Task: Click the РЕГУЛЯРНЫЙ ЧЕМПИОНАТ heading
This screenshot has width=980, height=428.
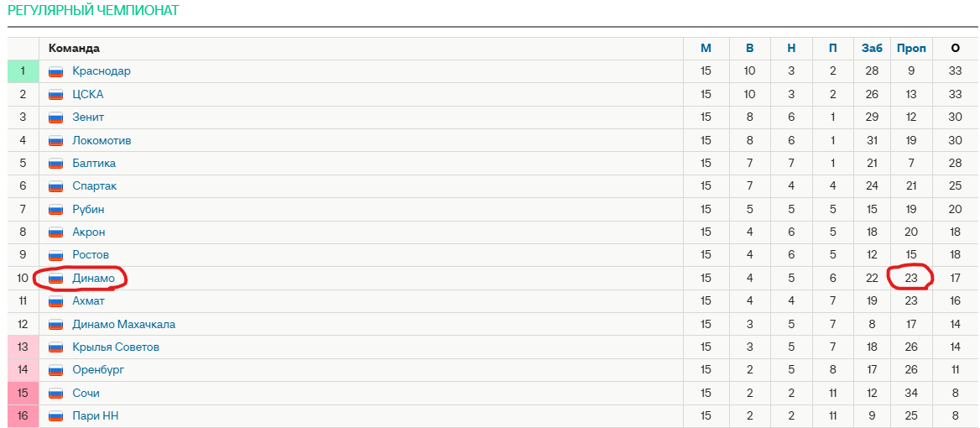Action: (x=93, y=11)
